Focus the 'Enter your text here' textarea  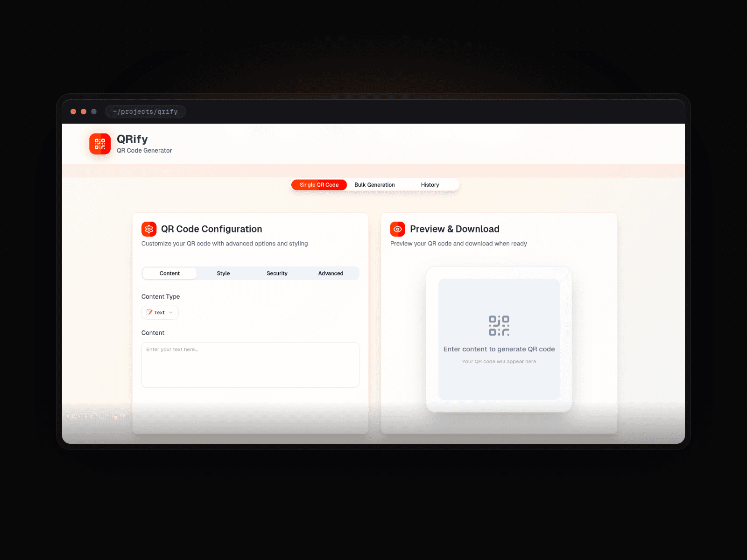[x=250, y=365]
